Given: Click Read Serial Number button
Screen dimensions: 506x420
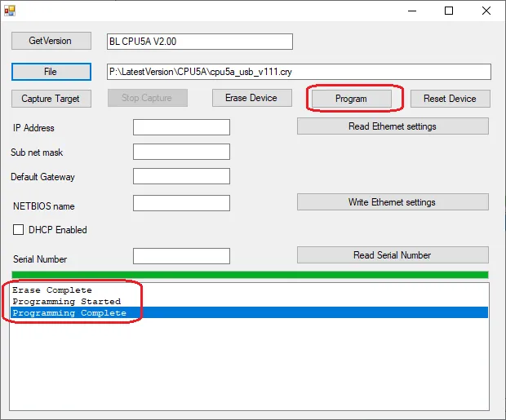Looking at the screenshot, I should pyautogui.click(x=393, y=254).
